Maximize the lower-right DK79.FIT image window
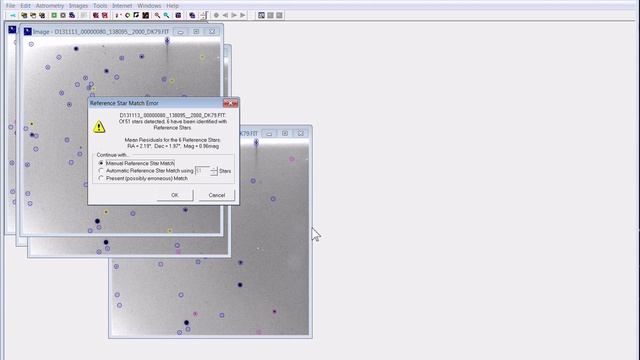This screenshot has height=360, width=640. [x=285, y=133]
